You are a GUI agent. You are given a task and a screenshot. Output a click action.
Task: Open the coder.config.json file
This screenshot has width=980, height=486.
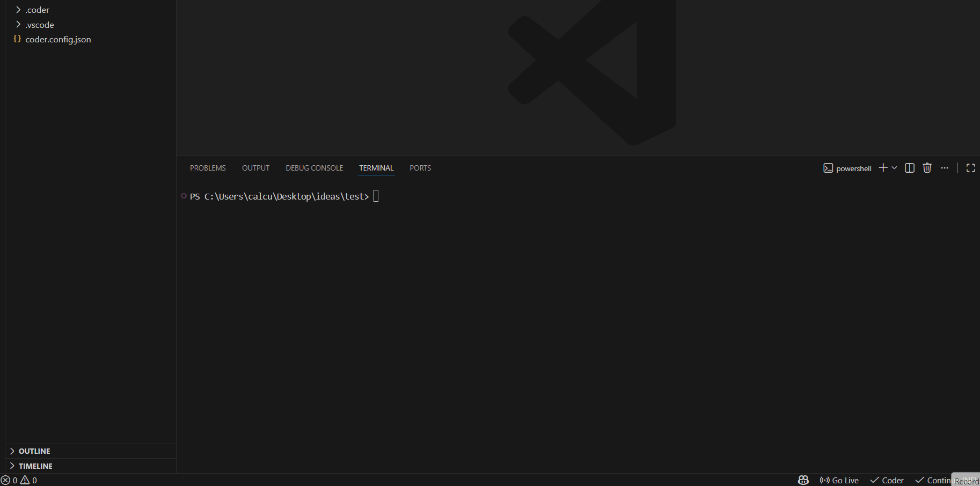(58, 39)
